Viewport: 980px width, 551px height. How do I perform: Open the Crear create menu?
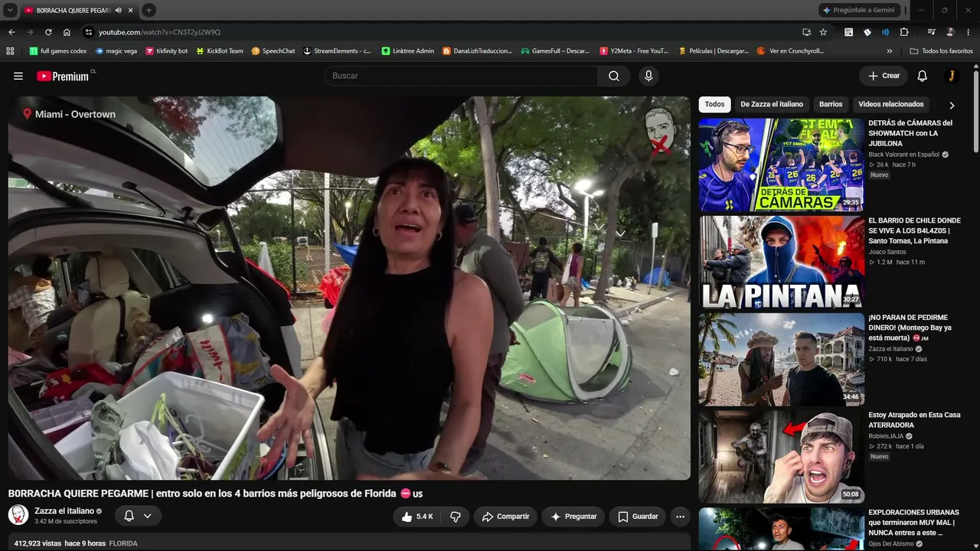[884, 76]
